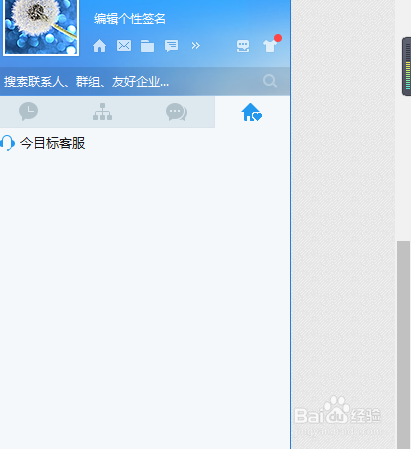The width and height of the screenshot is (411, 449).
Task: Click the vertical scrollbar on the right
Action: pyautogui.click(x=403, y=345)
